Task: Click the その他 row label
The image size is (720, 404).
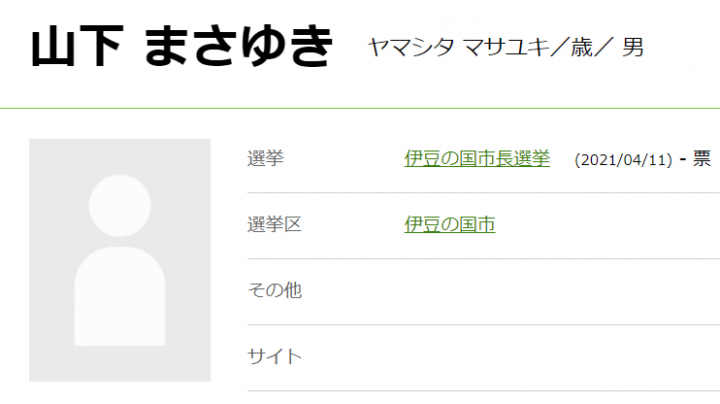Action: [274, 290]
